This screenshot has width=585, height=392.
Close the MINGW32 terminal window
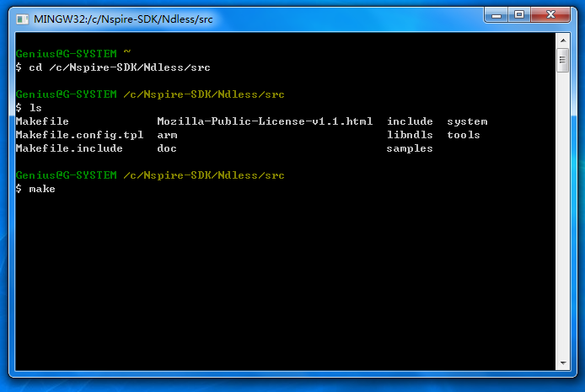[550, 15]
